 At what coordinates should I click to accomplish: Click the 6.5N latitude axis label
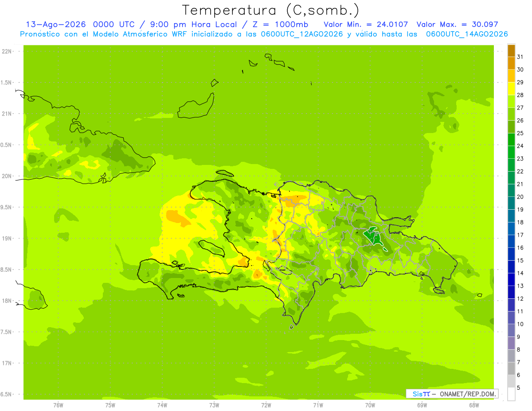point(7,394)
